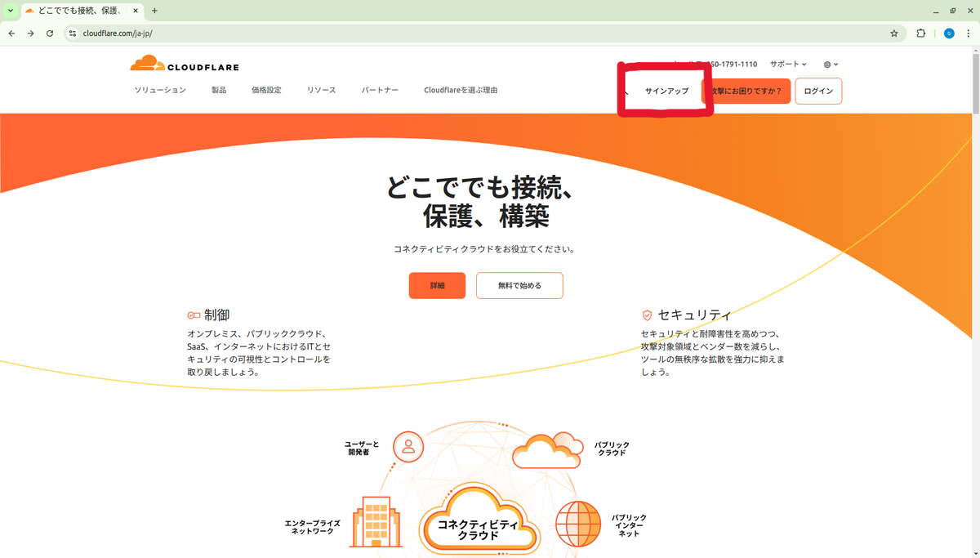
Task: Open the Chrome three-dot menu
Action: pos(969,33)
